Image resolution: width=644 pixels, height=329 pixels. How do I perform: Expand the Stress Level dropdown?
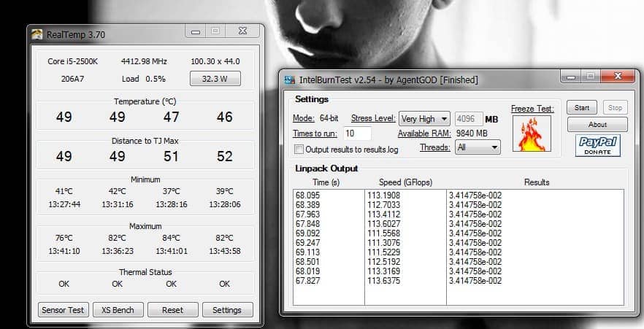pyautogui.click(x=425, y=119)
